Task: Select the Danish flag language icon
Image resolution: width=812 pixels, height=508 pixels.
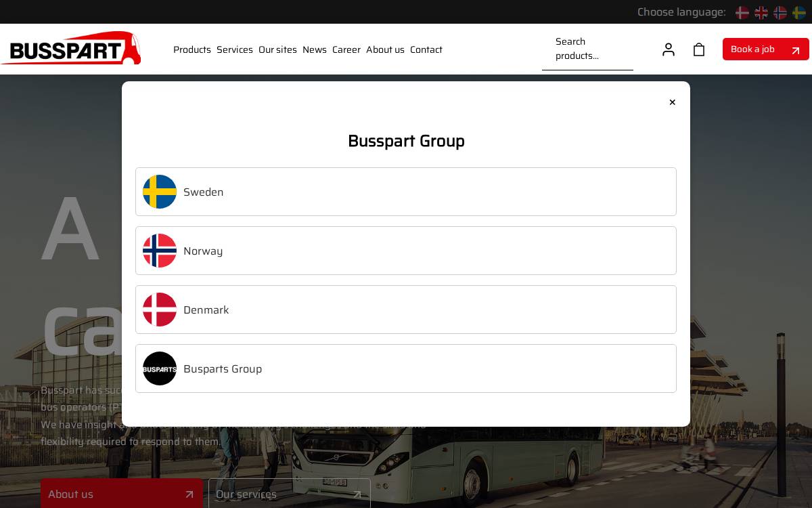Action: click(742, 12)
